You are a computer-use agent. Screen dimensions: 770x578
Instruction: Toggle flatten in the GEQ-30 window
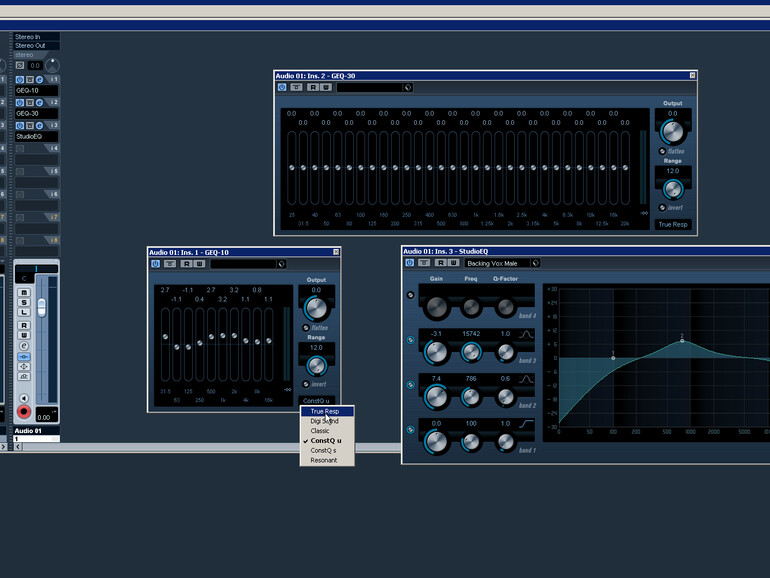click(662, 151)
